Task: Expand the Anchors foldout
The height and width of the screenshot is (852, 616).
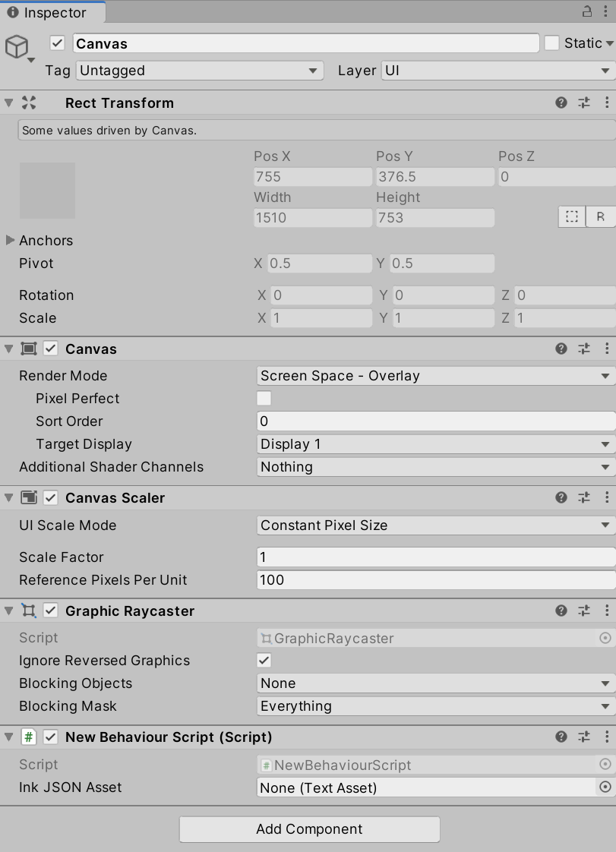Action: pos(10,241)
